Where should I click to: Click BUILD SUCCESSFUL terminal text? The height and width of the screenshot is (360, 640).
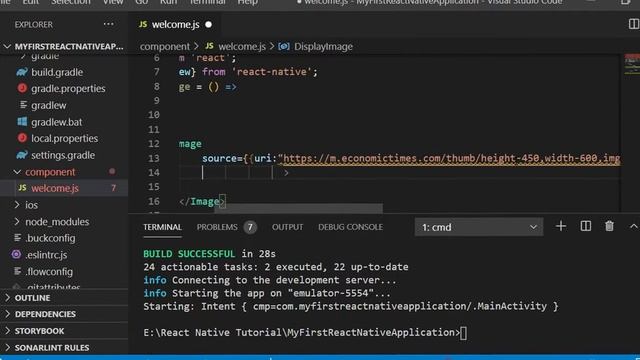[x=189, y=254]
